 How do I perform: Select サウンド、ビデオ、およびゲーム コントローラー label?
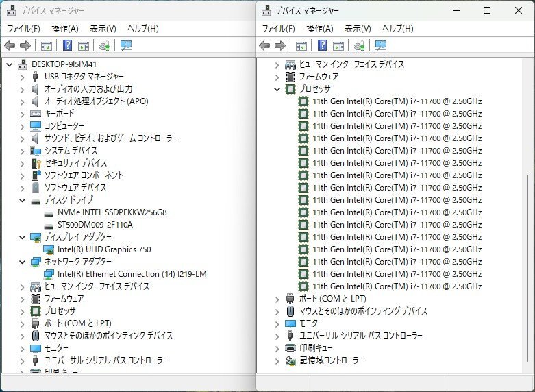[110, 138]
